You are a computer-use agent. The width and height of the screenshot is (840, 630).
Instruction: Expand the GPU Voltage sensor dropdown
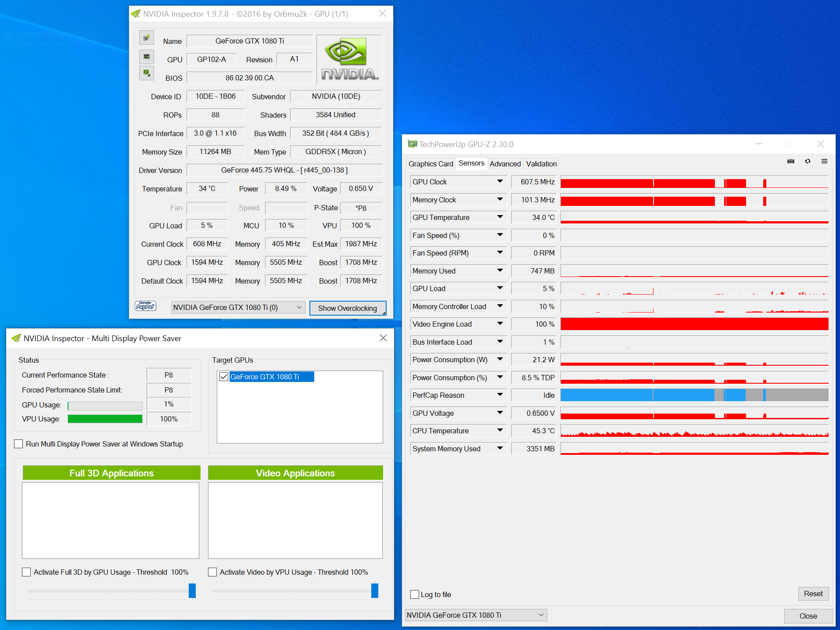pos(500,413)
